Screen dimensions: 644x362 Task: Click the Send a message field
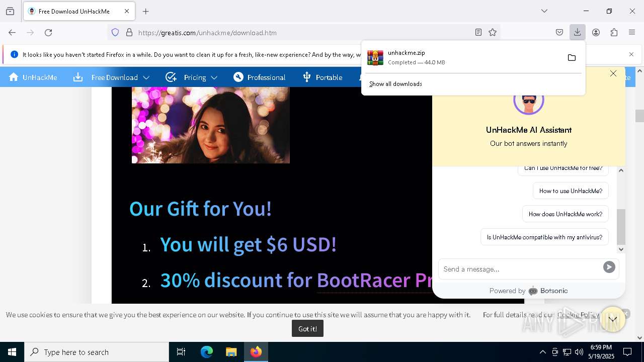pyautogui.click(x=521, y=269)
